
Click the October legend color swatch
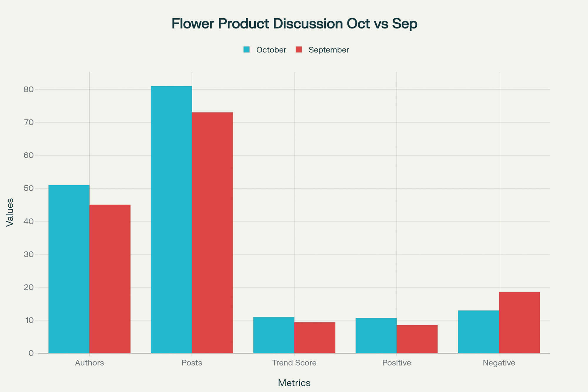[x=246, y=50]
